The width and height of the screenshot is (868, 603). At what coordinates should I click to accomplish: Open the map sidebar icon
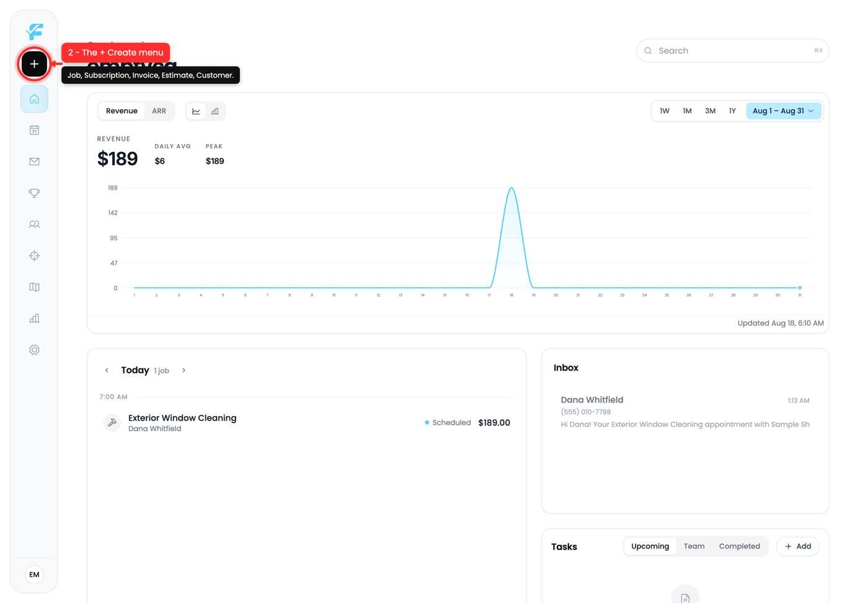pos(34,287)
